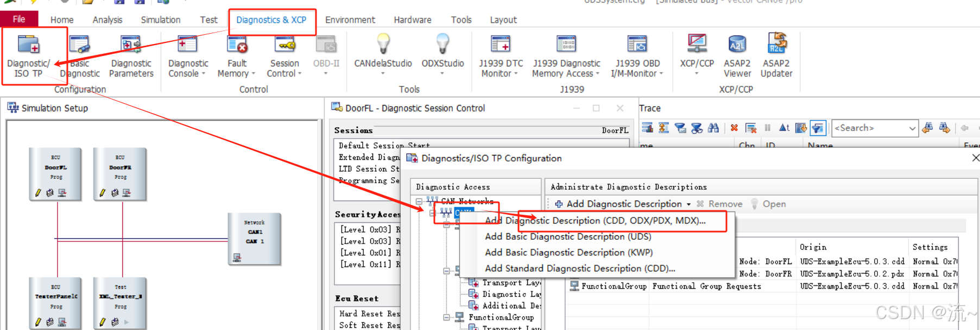980x330 pixels.
Task: Click Trace funnel filter icon with envelope
Action: tap(680, 128)
